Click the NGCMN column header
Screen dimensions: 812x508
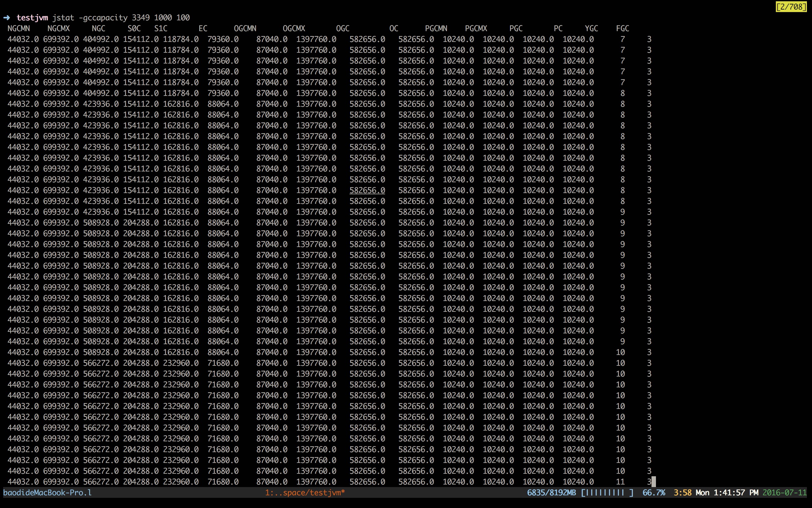[19, 29]
